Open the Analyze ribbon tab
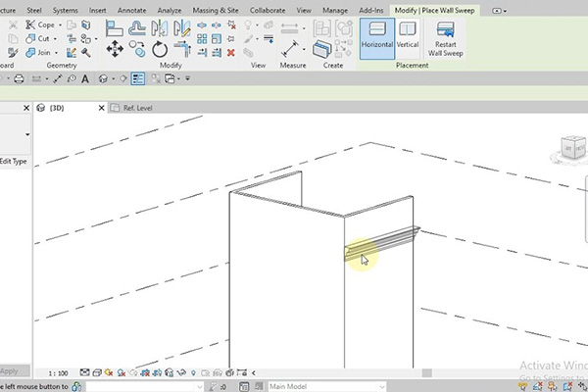The width and height of the screenshot is (588, 392). click(170, 11)
